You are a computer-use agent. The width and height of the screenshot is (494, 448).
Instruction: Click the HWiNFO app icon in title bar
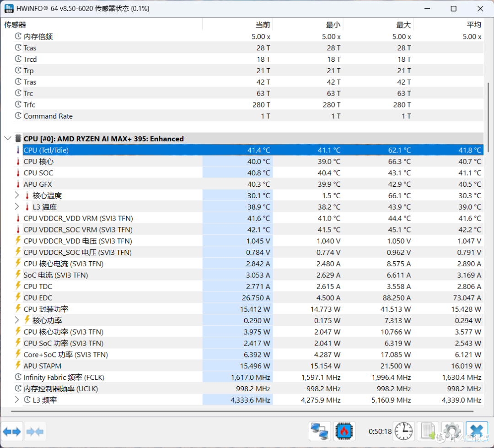click(9, 9)
